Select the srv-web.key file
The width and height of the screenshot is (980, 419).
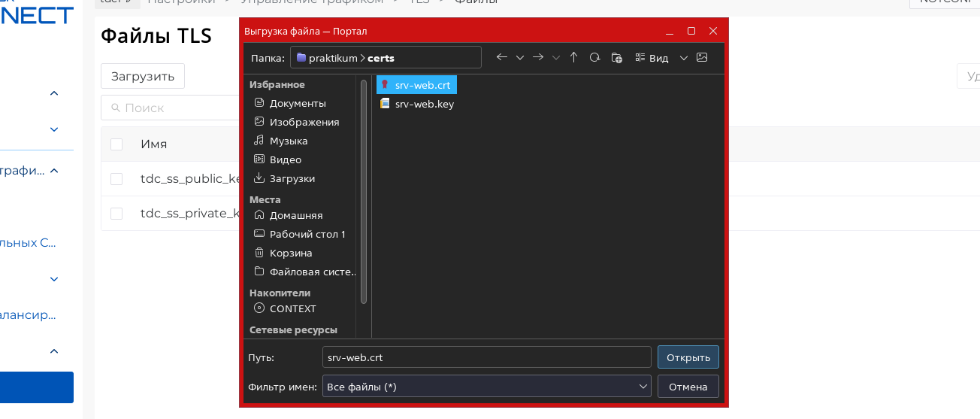click(424, 104)
